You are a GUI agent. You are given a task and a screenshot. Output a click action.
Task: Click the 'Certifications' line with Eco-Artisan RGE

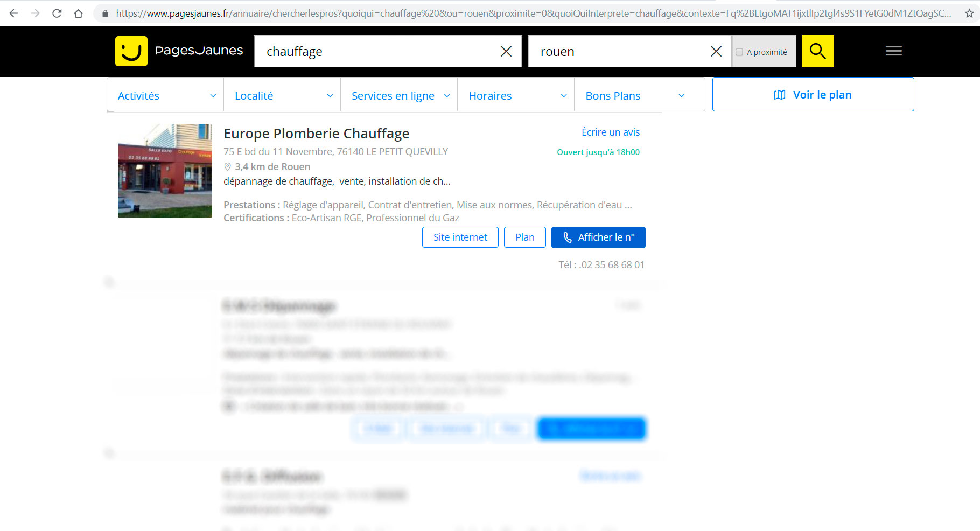pos(341,218)
